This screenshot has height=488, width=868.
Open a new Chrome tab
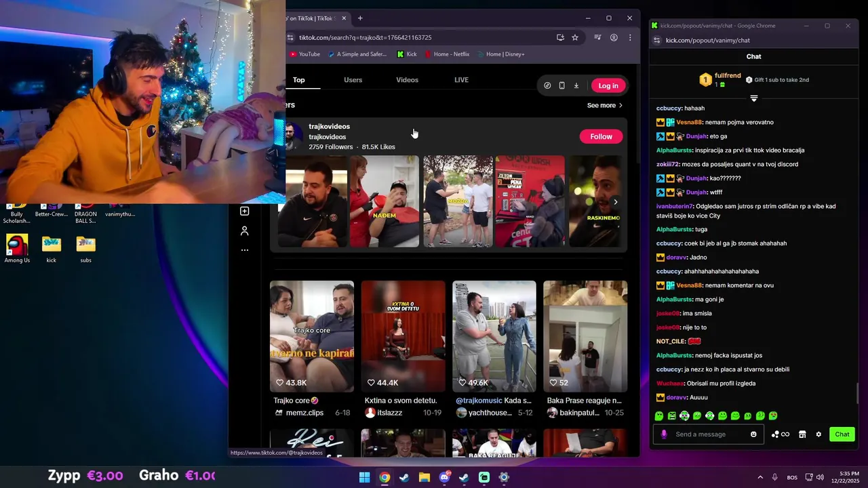[x=360, y=18]
